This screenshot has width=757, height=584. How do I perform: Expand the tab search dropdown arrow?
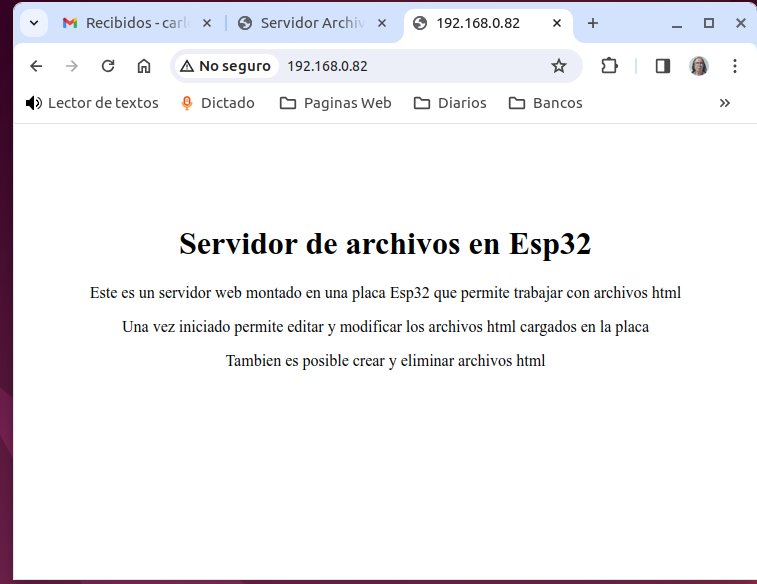point(34,23)
